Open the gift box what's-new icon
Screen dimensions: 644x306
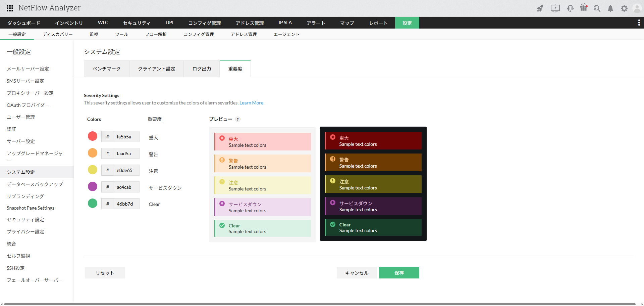[x=584, y=8]
